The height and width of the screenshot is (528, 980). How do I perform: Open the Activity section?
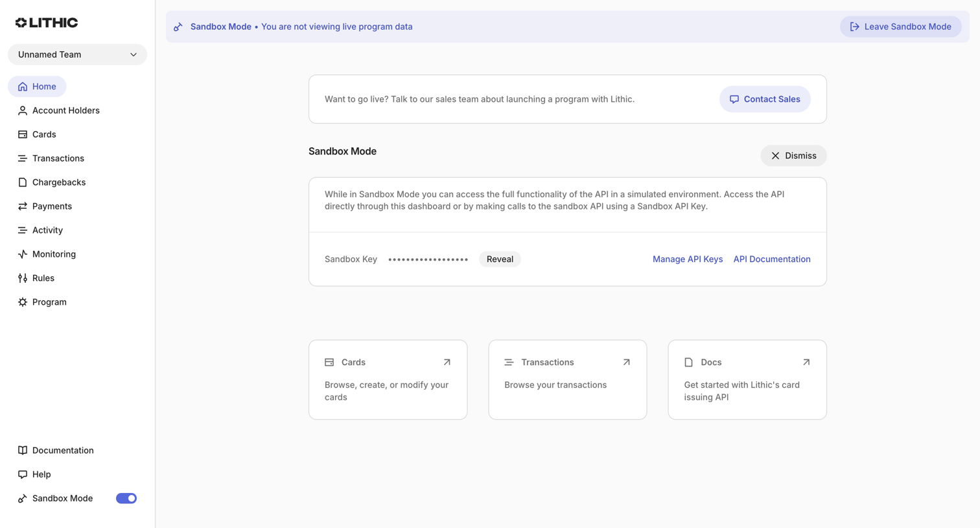[x=40, y=230]
